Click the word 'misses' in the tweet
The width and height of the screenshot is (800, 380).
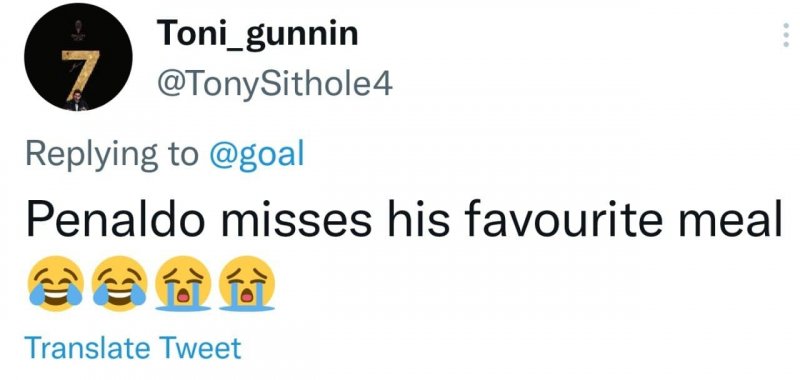coord(298,220)
